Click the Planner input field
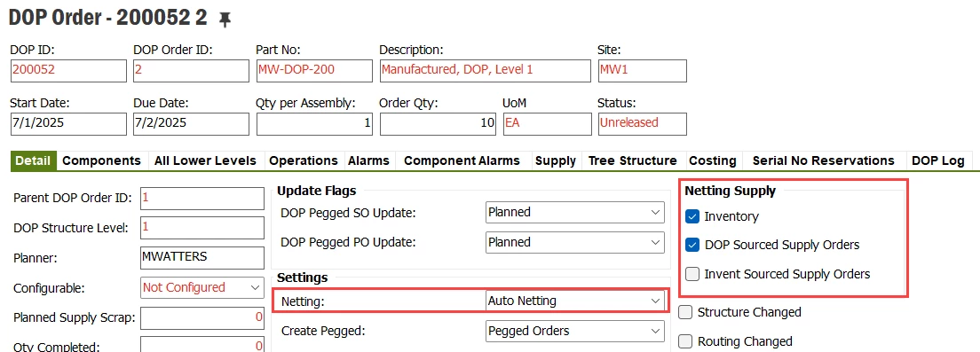 tap(202, 257)
